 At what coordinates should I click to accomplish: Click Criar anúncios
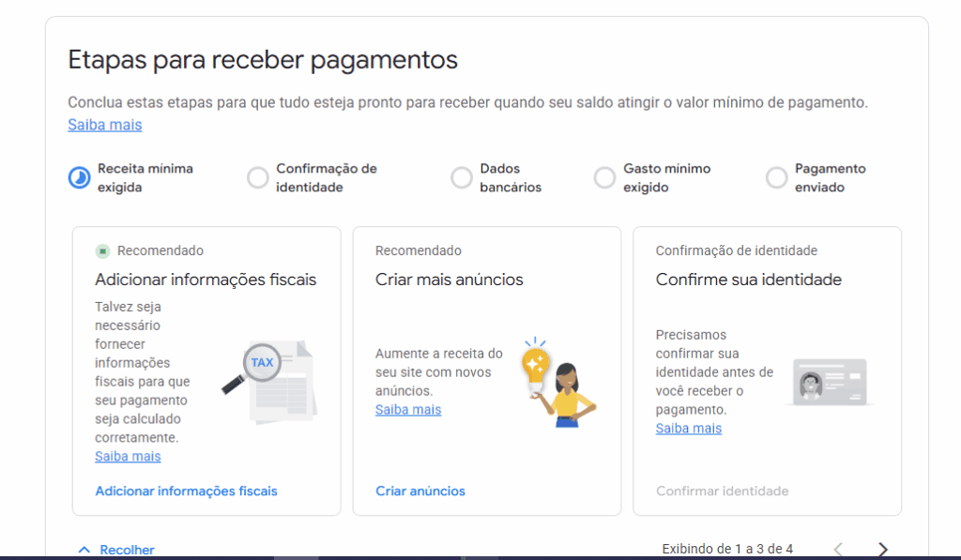[419, 491]
